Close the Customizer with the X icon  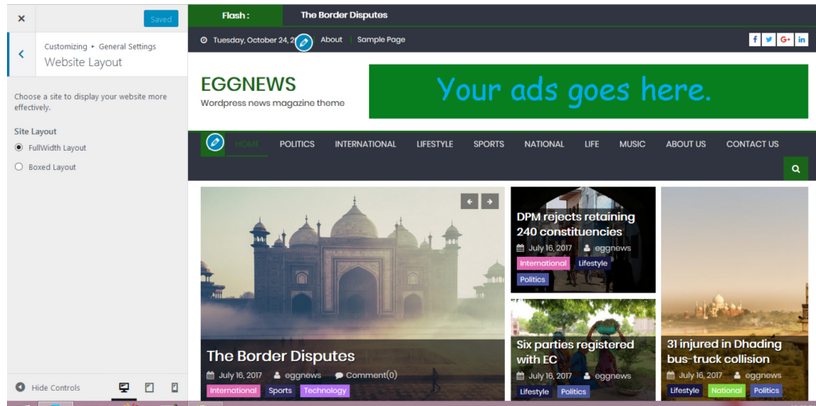21,18
